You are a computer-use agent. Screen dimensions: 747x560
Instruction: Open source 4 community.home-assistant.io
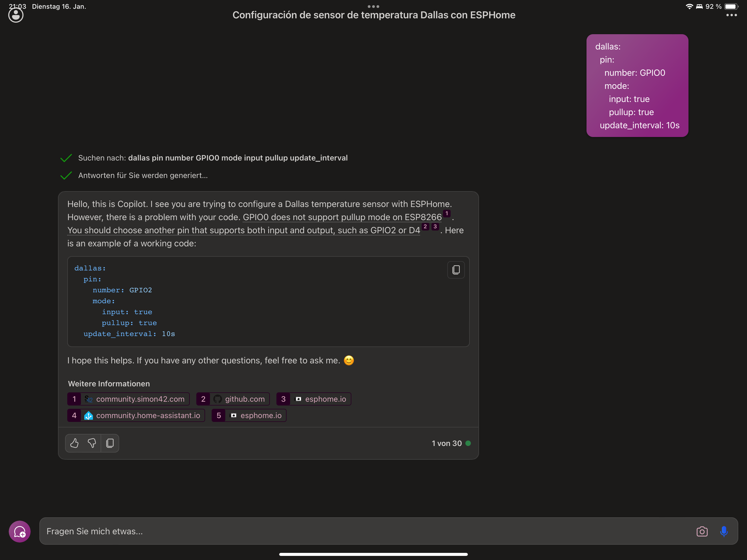pyautogui.click(x=136, y=415)
